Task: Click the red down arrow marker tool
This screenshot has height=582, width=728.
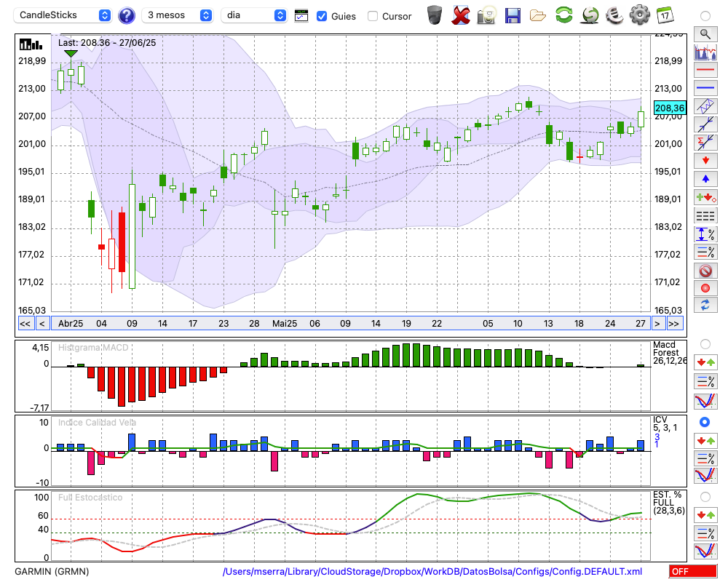Action: 705,161
